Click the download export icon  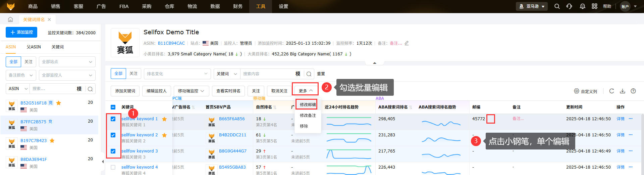623,91
